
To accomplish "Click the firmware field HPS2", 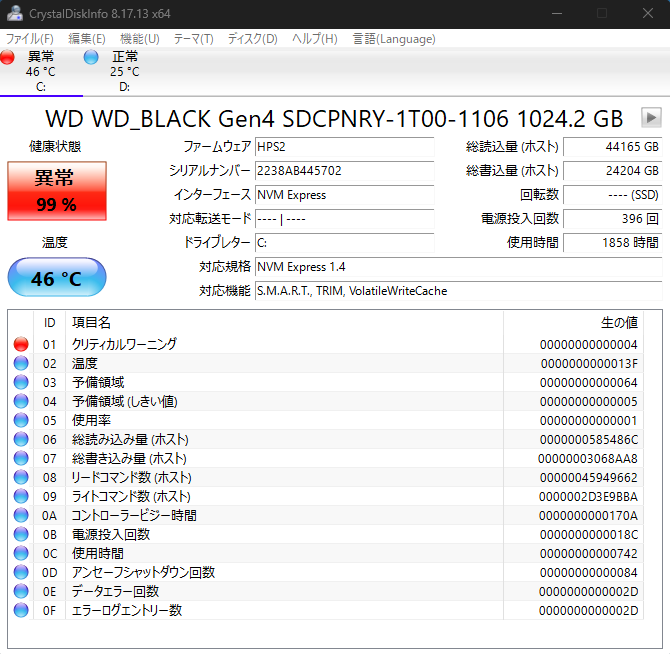I will coord(344,147).
